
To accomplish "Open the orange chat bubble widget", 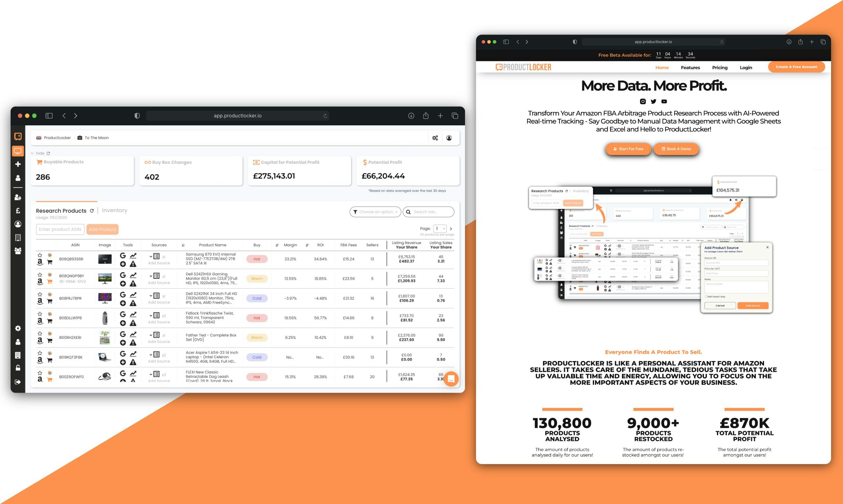I will [451, 379].
